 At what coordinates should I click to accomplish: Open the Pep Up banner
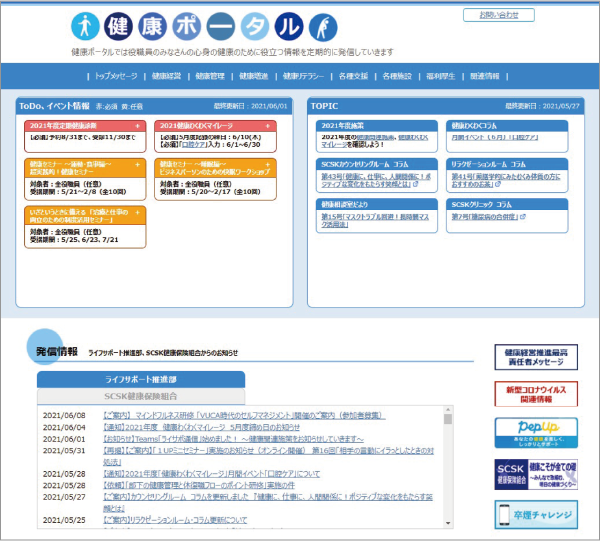[x=536, y=433]
